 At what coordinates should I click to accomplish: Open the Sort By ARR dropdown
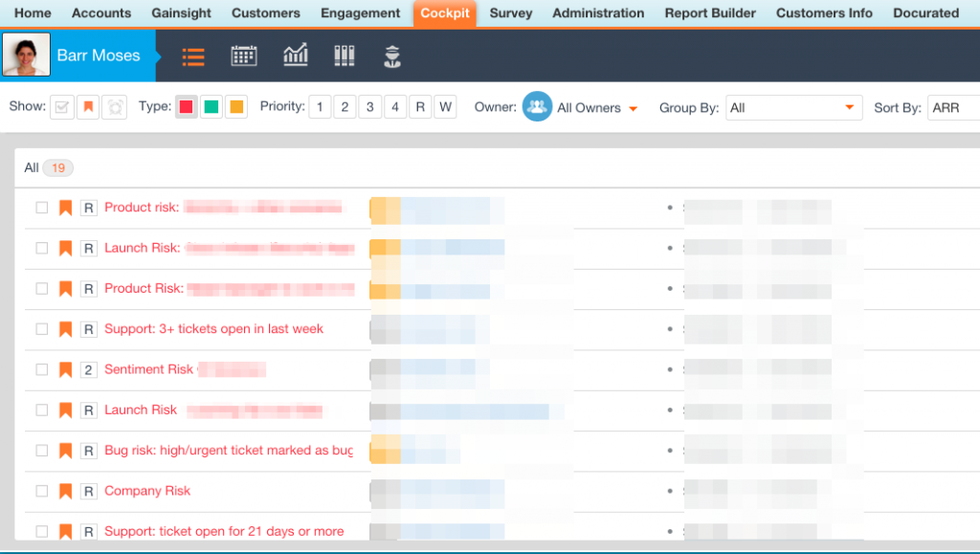click(x=953, y=108)
